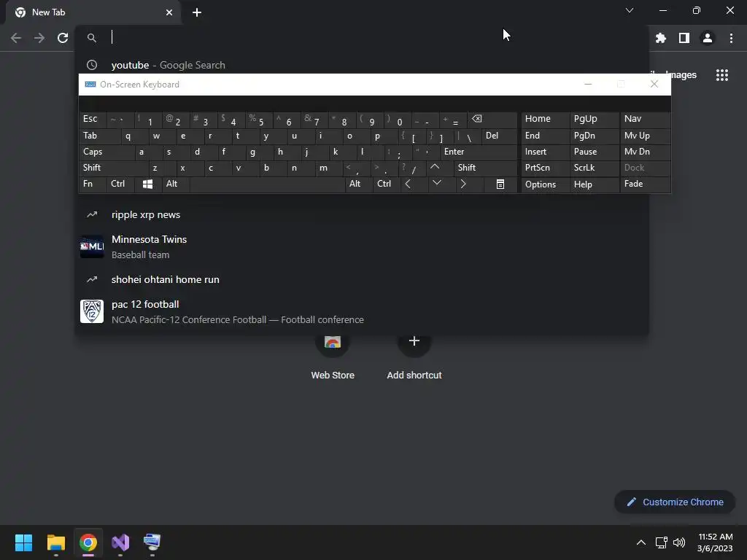The height and width of the screenshot is (560, 747).
Task: Show hidden system tray icons
Action: pyautogui.click(x=641, y=542)
